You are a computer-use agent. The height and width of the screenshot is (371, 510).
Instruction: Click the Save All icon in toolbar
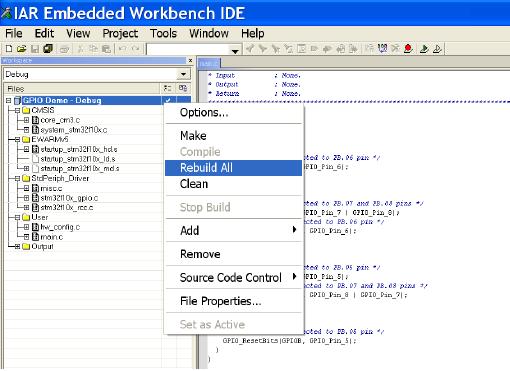(x=48, y=49)
